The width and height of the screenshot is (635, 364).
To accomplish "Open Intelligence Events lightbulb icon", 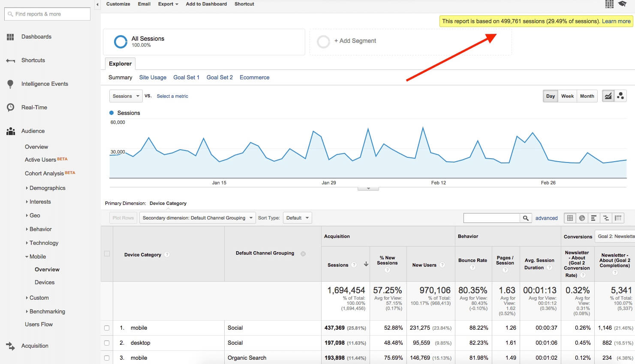I will click(10, 84).
